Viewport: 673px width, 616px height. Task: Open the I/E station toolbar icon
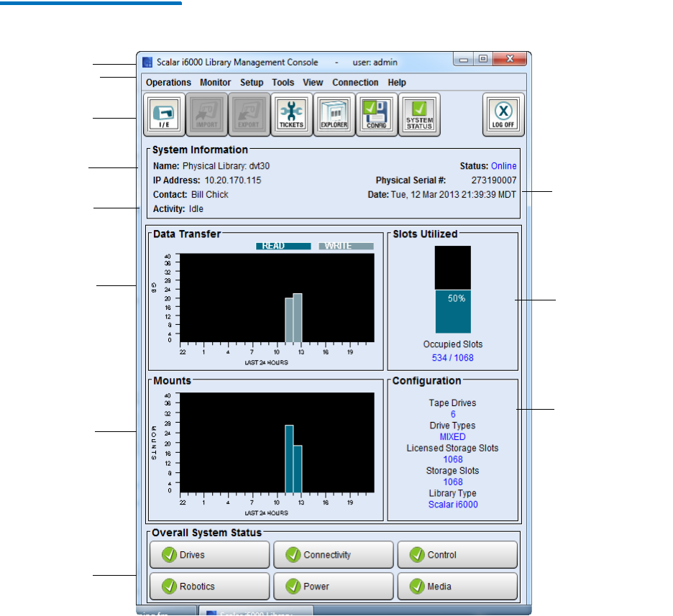165,114
